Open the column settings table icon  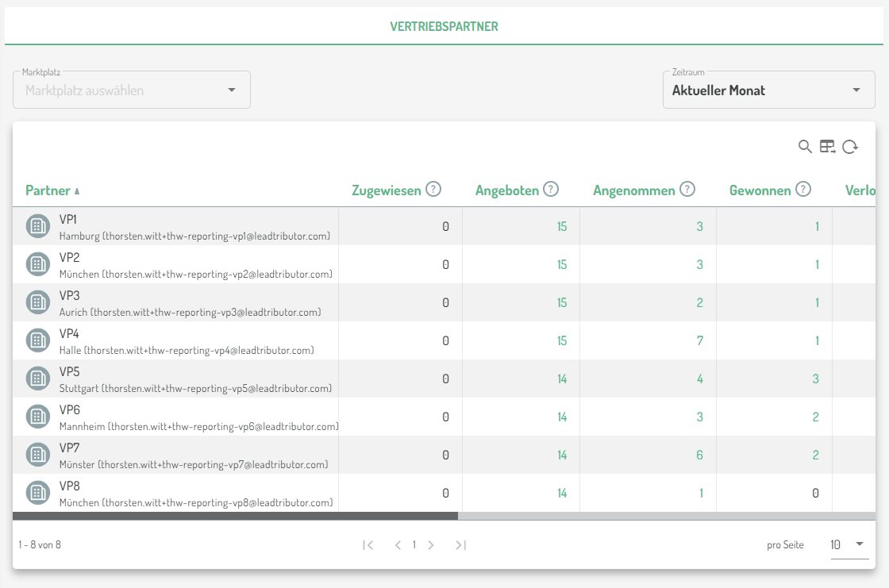pyautogui.click(x=827, y=146)
